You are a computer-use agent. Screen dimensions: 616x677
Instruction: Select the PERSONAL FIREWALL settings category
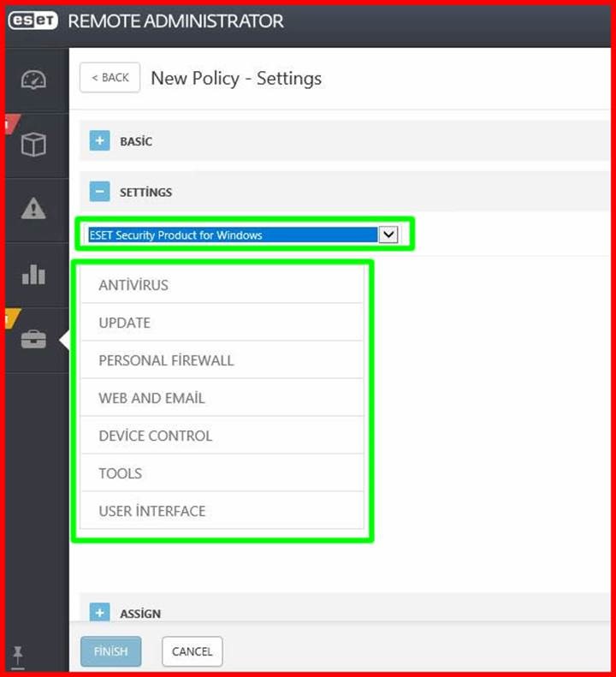222,360
